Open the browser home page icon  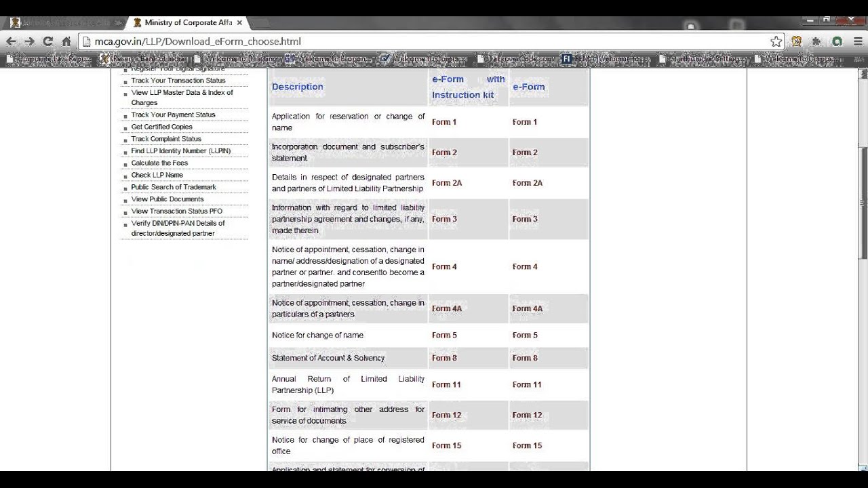[66, 41]
